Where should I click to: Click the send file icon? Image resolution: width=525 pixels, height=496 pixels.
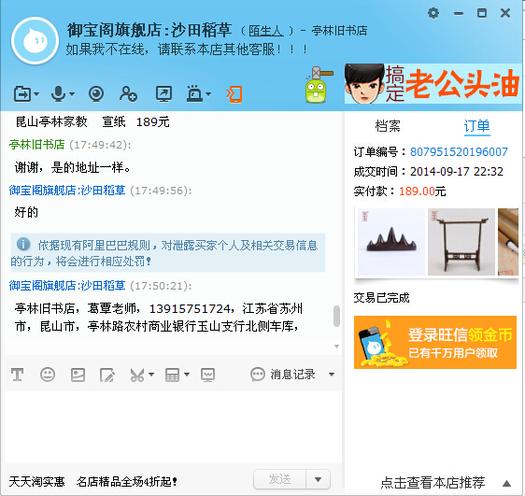pyautogui.click(x=23, y=94)
